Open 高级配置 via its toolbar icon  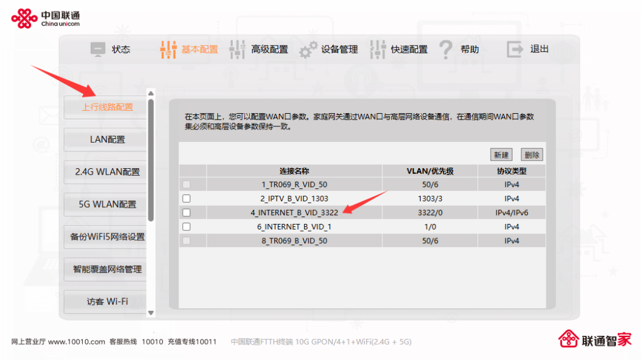click(238, 49)
